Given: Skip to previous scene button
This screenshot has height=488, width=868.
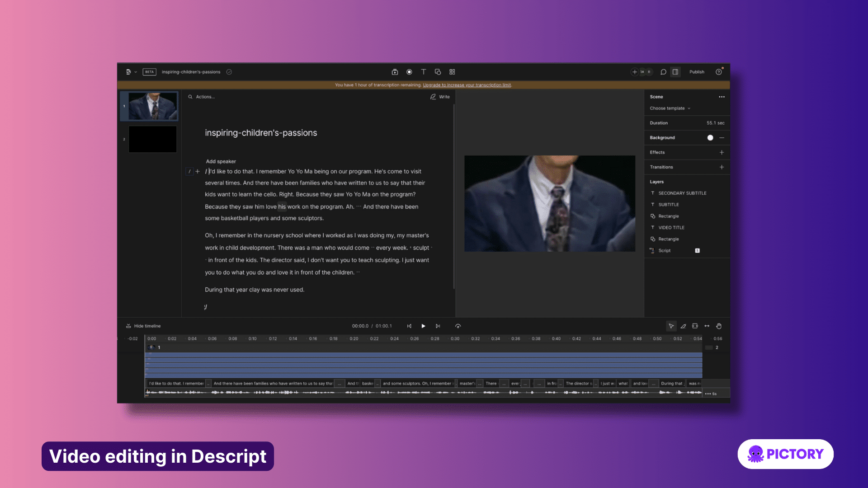Looking at the screenshot, I should pyautogui.click(x=409, y=326).
